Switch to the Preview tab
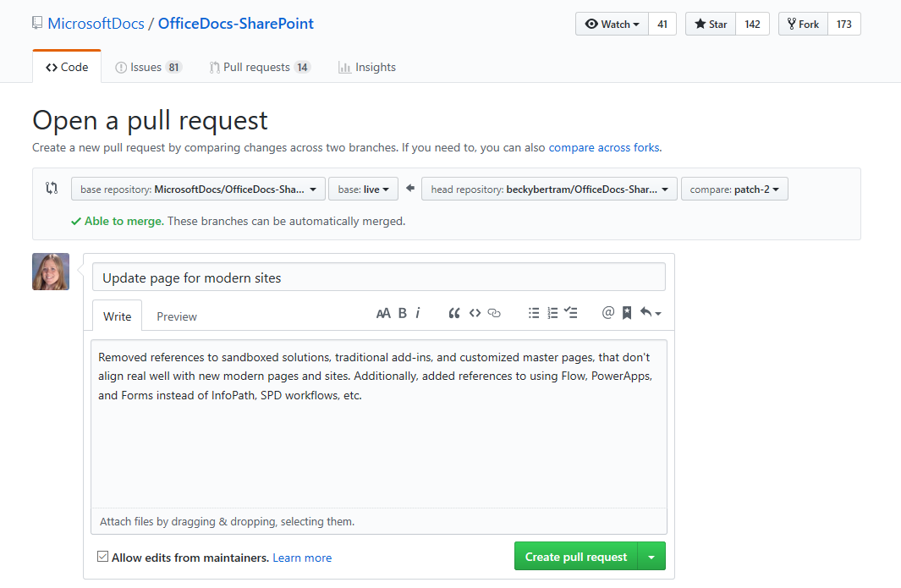Screen dimensions: 901x588 point(177,316)
